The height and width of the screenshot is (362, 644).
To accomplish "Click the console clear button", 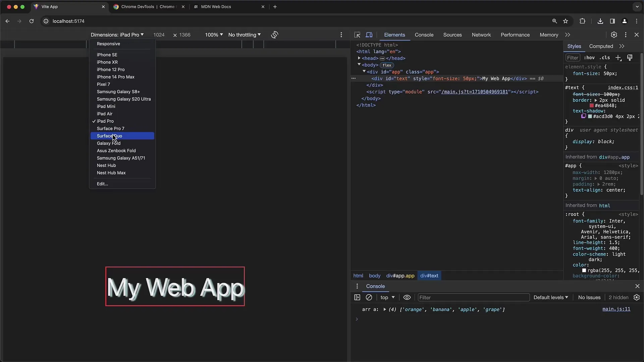I will click(369, 297).
